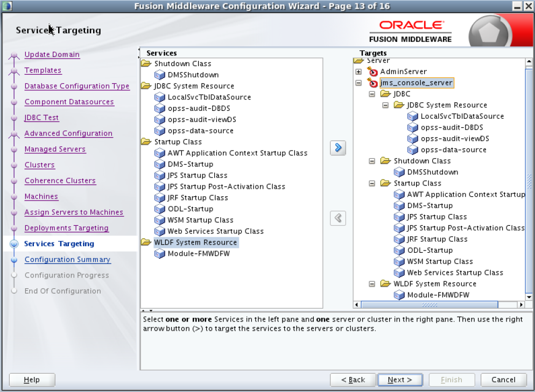Collapse Startup Class node in Targets
This screenshot has height=392, width=535.
point(372,183)
